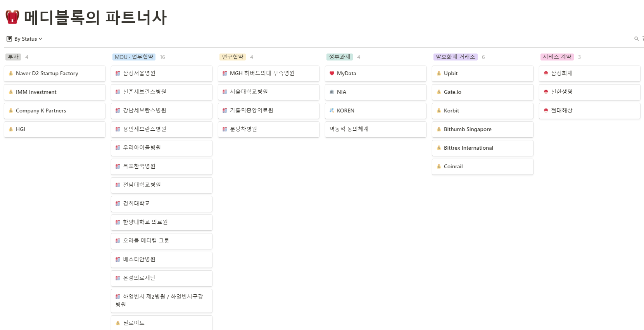Image resolution: width=644 pixels, height=330 pixels.
Task: Click the 서비스 계약 column label
Action: (x=557, y=57)
